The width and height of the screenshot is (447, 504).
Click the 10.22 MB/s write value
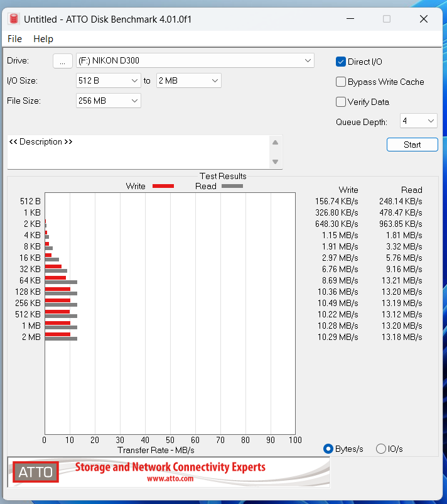(338, 315)
